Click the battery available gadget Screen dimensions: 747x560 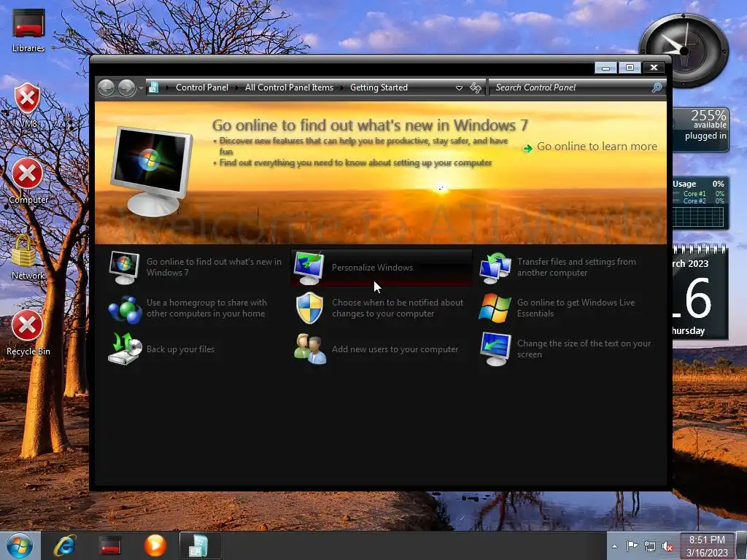[700, 130]
